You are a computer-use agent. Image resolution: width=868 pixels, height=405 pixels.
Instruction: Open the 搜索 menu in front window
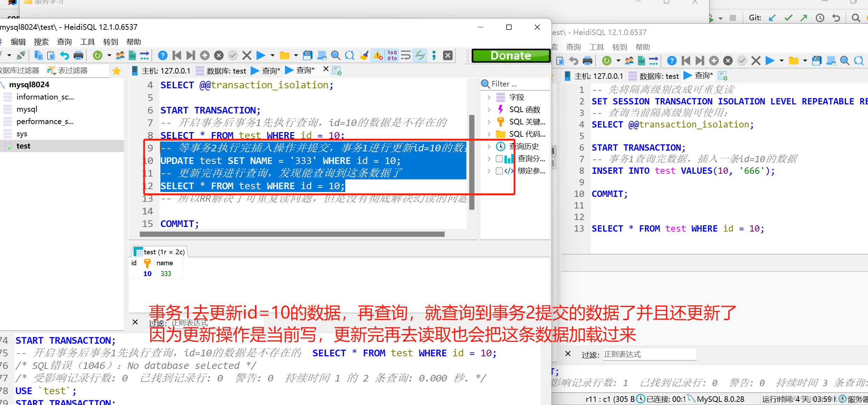point(41,42)
